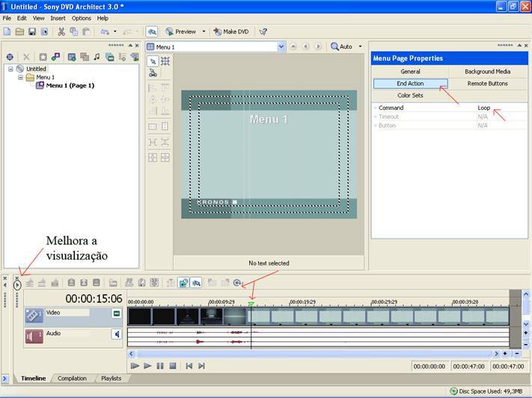The width and height of the screenshot is (532, 398).
Task: Select the Untitled project tree item
Action: (36, 69)
